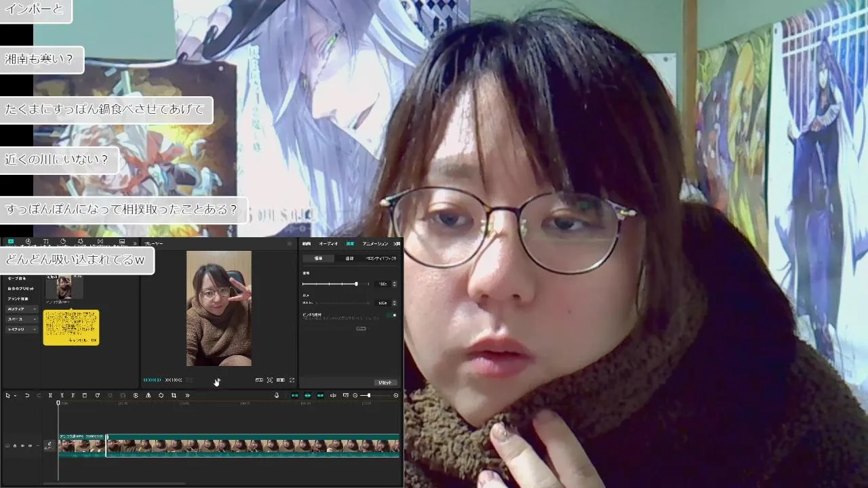Screen dimensions: 868x488
Task: Click キャンセル in the yellow tooltip
Action: [x=78, y=340]
